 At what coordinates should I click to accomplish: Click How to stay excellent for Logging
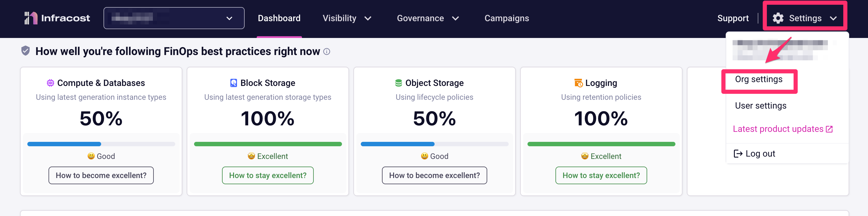pos(601,175)
